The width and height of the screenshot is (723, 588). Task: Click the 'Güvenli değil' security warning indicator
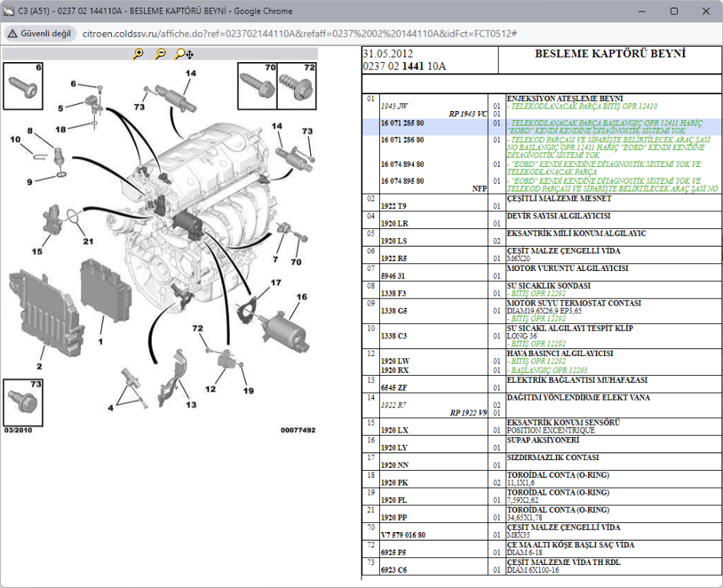(x=40, y=34)
